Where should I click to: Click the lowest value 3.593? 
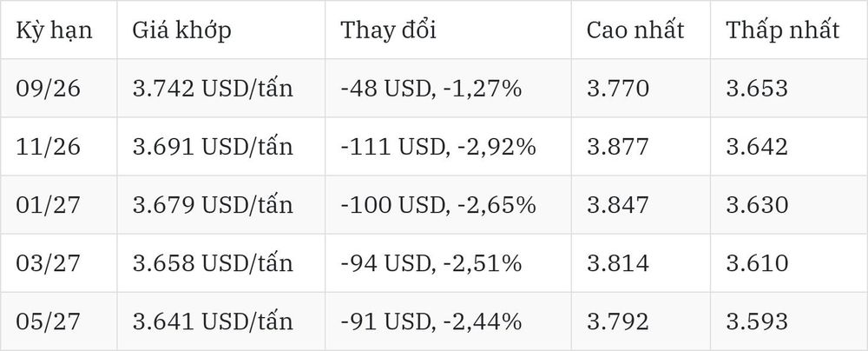tap(757, 321)
